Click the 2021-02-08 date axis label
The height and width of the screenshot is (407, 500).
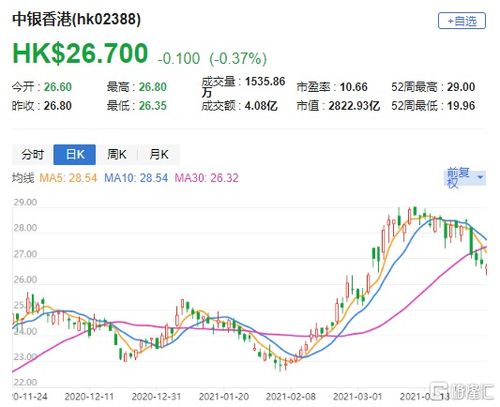pyautogui.click(x=291, y=397)
